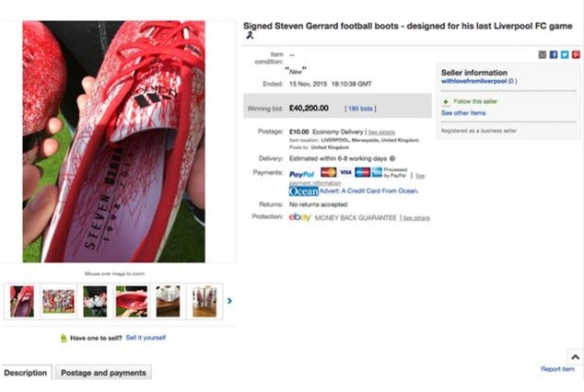Share listing via the email icon
The image size is (584, 392).
pyautogui.click(x=543, y=54)
